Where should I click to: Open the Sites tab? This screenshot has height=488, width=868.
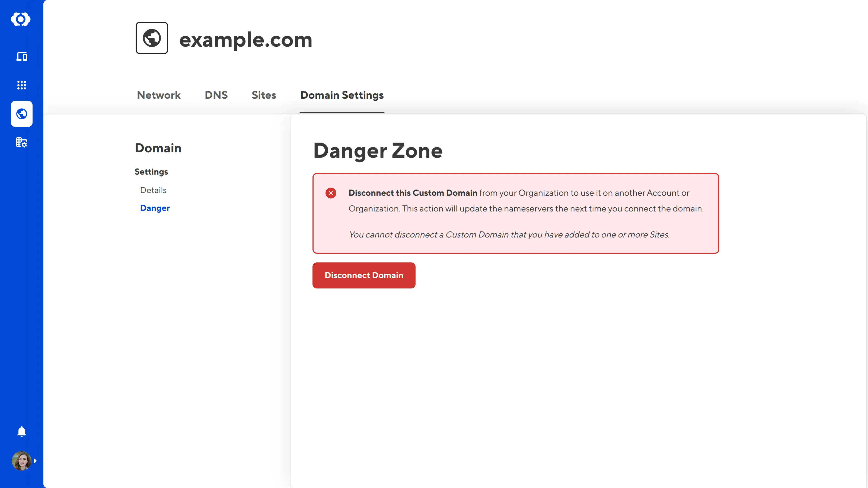263,95
